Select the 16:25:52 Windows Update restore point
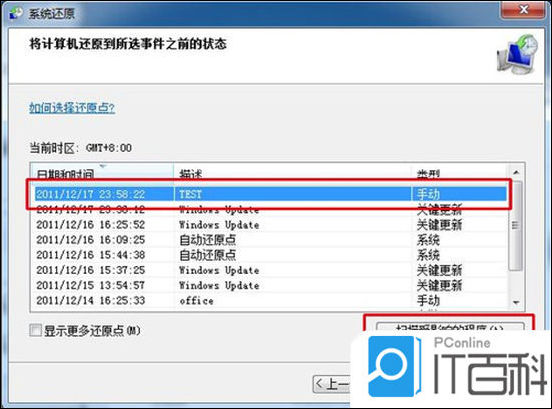Image resolution: width=552 pixels, height=409 pixels. tap(270, 225)
